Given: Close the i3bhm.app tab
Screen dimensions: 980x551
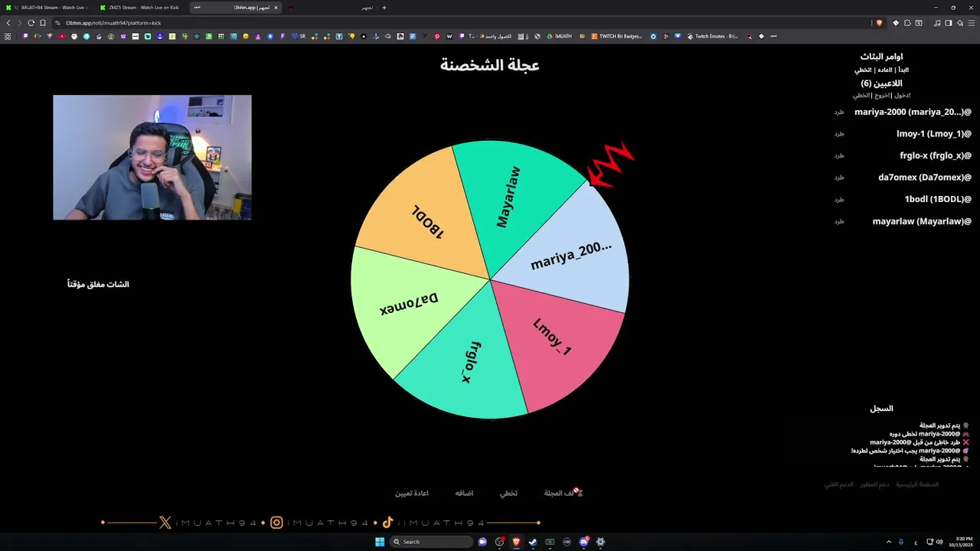Looking at the screenshot, I should click(x=276, y=8).
